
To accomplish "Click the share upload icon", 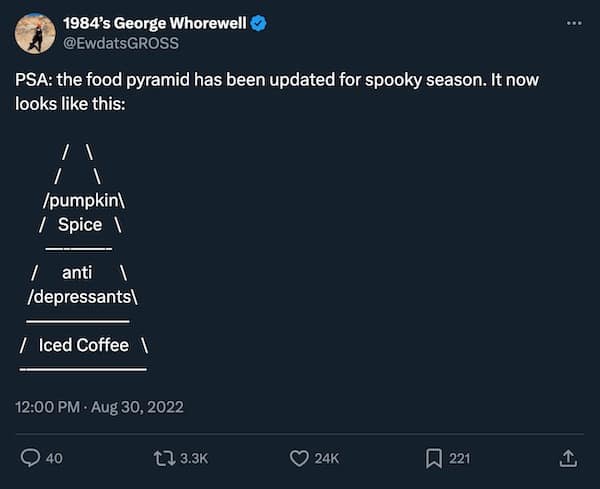I will click(567, 458).
